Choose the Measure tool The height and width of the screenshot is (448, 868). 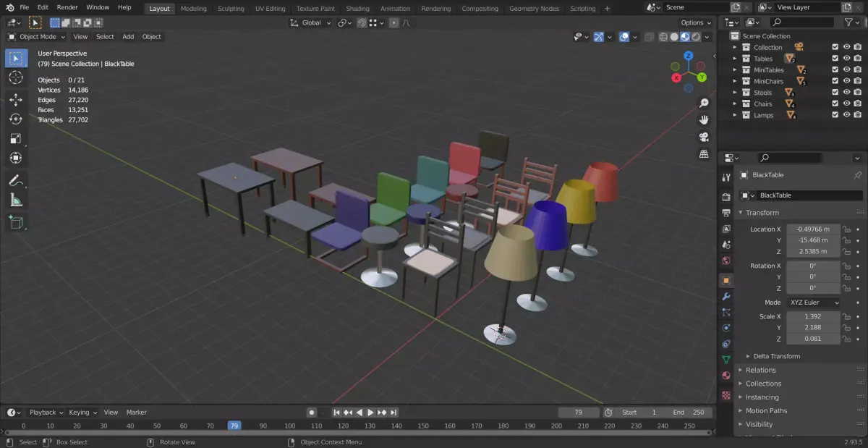[x=16, y=200]
